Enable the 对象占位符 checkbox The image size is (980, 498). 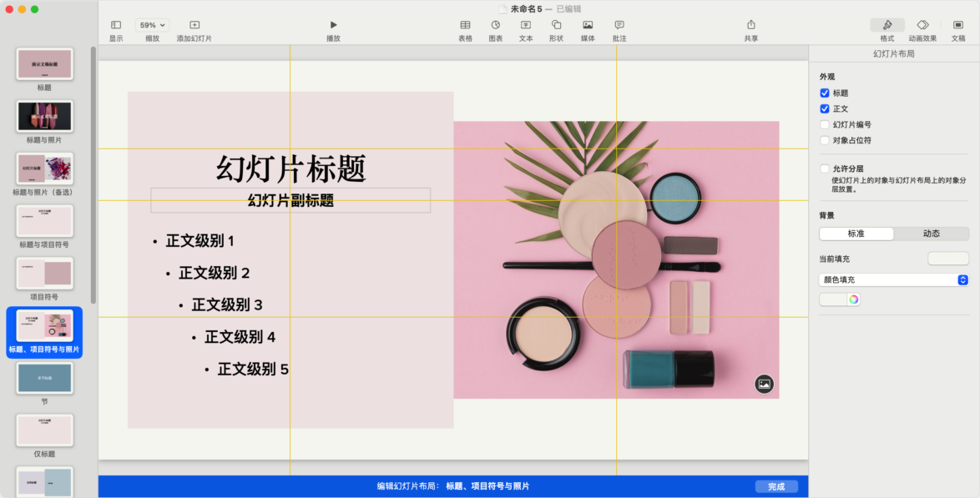pos(825,141)
